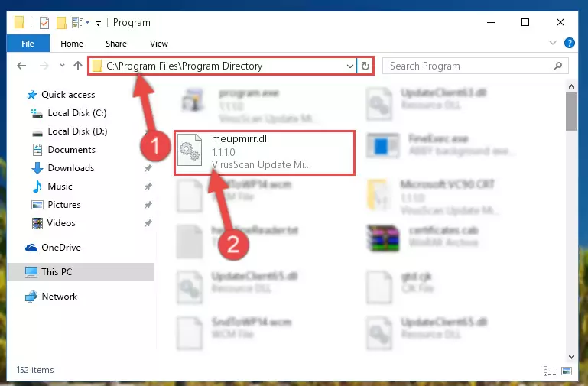Expand the ribbon with the chevron
Image resolution: width=588 pixels, height=386 pixels.
[552, 43]
